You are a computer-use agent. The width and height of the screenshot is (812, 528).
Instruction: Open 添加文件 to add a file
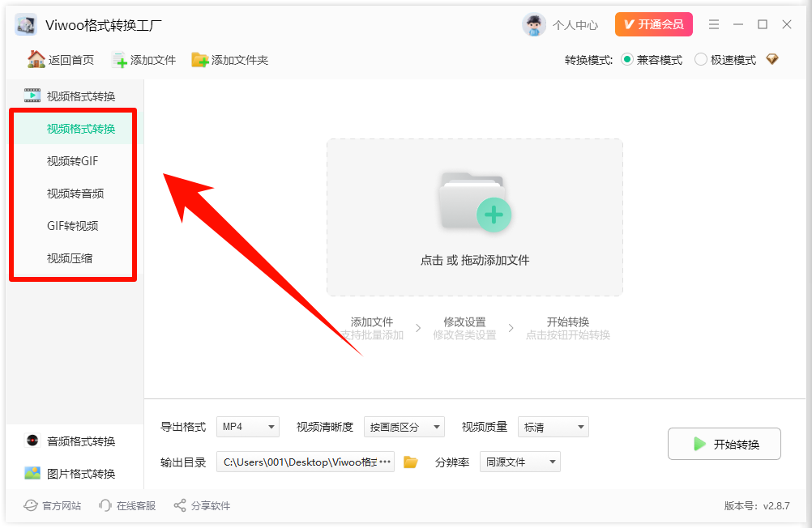tap(143, 58)
